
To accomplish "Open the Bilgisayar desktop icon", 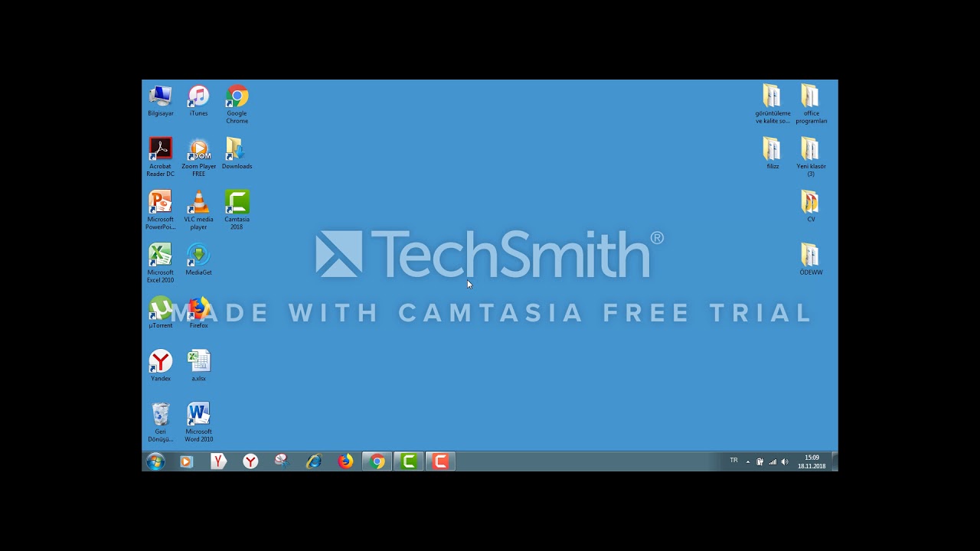I will click(161, 101).
